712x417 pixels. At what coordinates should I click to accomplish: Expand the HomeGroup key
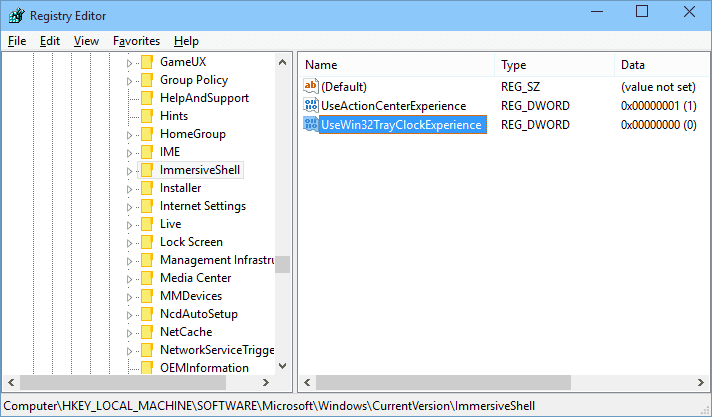click(129, 135)
